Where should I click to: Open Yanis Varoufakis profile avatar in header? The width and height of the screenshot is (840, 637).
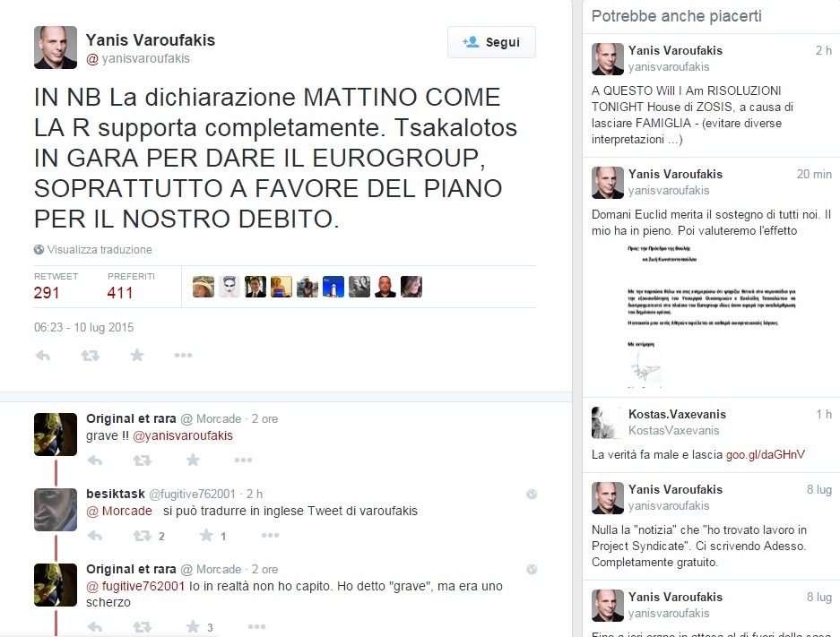[x=56, y=47]
